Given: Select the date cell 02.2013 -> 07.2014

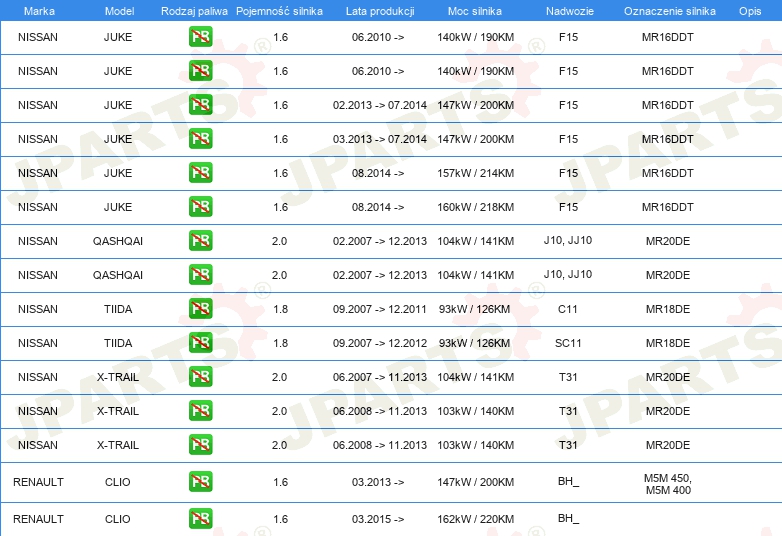Looking at the screenshot, I should coord(380,105).
